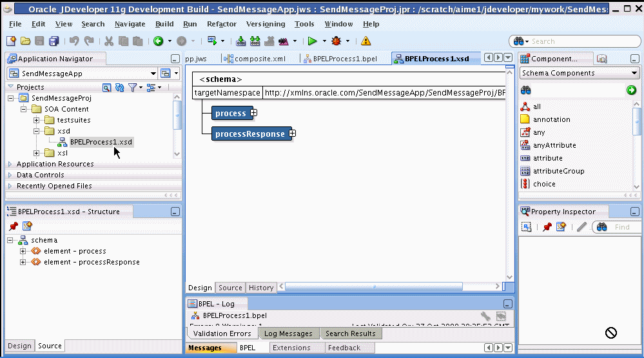Click the editor horizontal scrollbar
The height and width of the screenshot is (358, 644).
(x=374, y=286)
